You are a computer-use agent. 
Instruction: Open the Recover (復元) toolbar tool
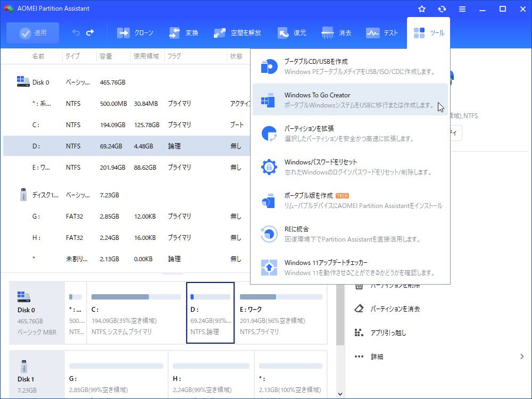(x=283, y=33)
